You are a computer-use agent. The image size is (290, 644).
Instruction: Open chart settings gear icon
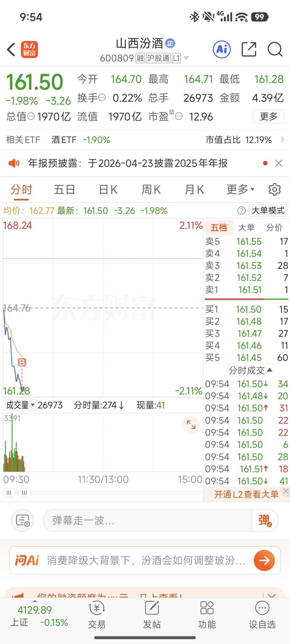pos(275,189)
